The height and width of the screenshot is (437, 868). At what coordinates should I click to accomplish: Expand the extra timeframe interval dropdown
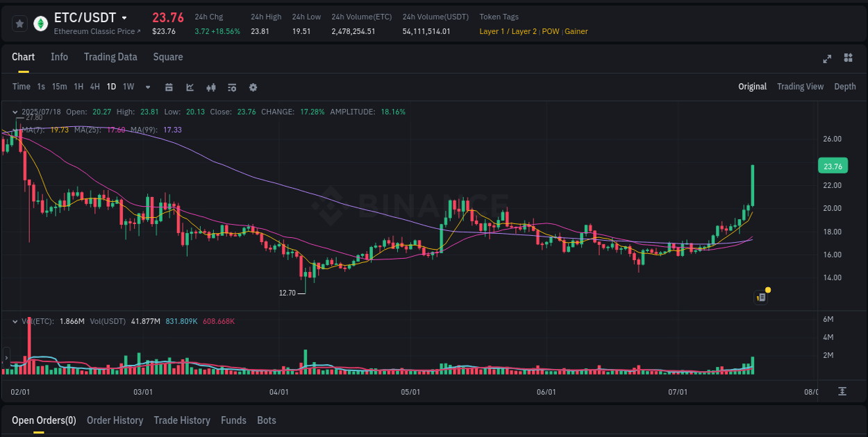pos(147,87)
